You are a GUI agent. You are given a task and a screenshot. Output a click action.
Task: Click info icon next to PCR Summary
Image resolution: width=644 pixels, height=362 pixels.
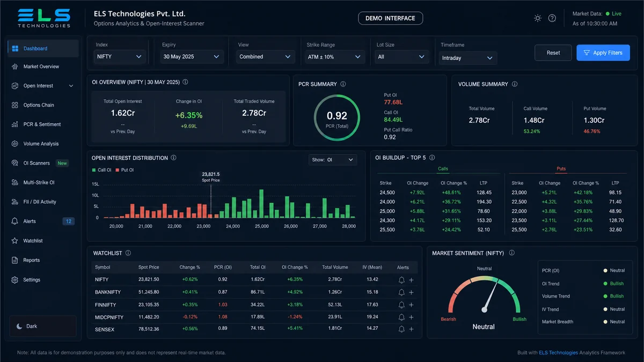(x=343, y=84)
